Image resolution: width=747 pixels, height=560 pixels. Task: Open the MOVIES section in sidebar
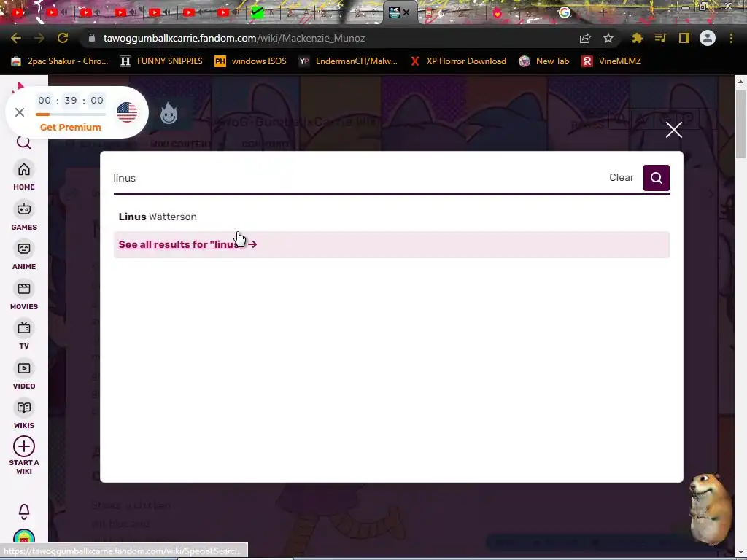point(24,296)
